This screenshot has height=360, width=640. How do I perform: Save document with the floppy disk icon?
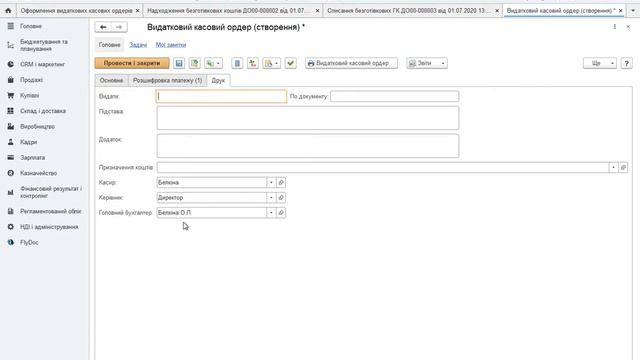pos(179,63)
